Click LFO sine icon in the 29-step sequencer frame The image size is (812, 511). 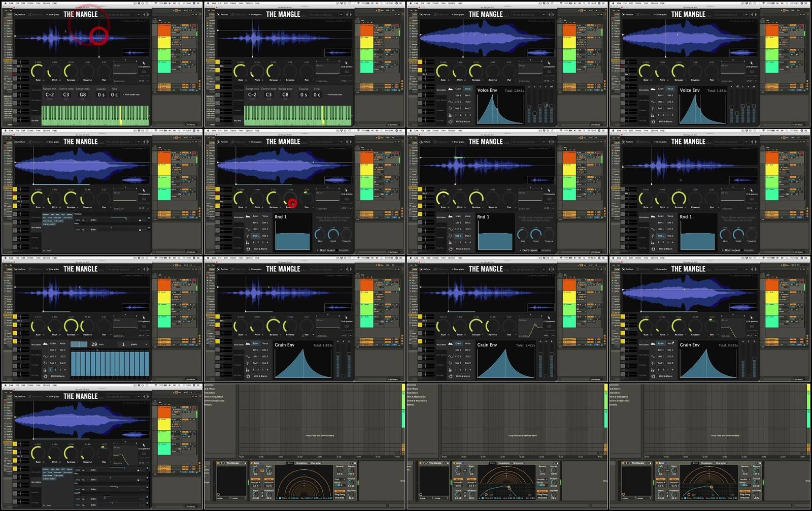[46, 357]
